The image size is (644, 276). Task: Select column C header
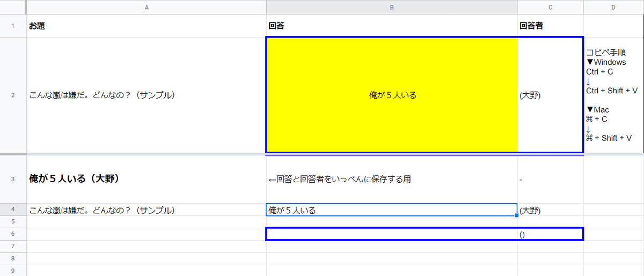click(550, 7)
